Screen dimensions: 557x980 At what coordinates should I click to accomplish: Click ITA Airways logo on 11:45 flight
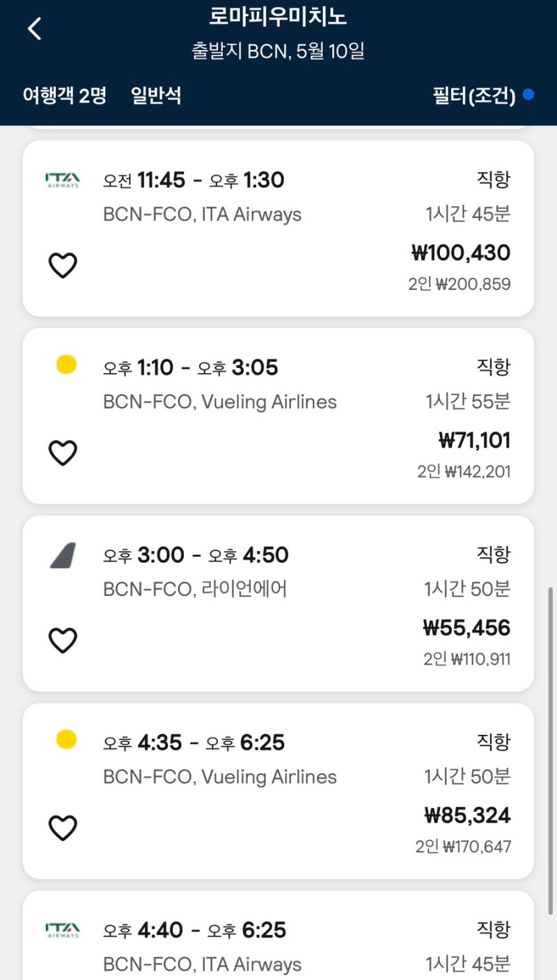click(63, 180)
